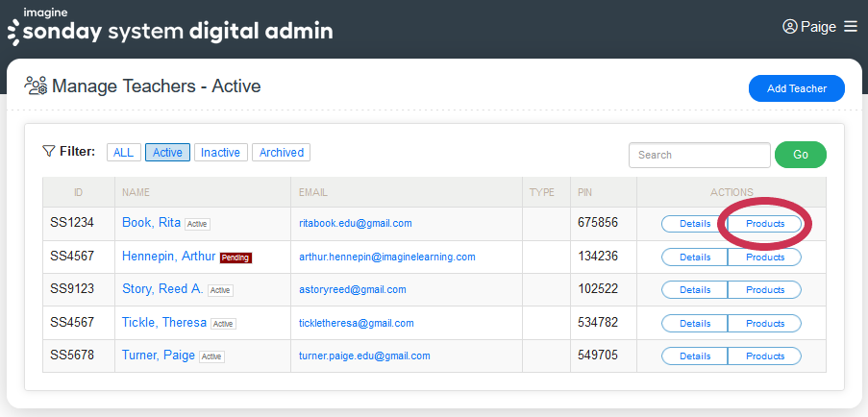Open Details for Theresa Tickle
The height and width of the screenshot is (417, 868).
(x=694, y=323)
